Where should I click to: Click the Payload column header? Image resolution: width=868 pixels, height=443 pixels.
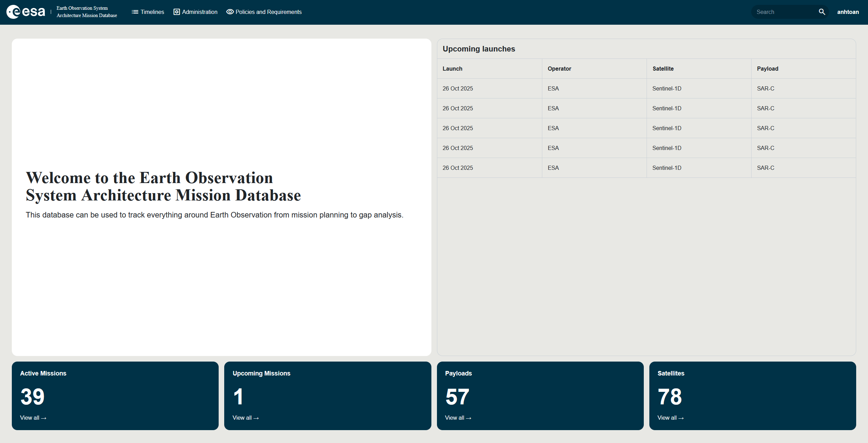(768, 69)
